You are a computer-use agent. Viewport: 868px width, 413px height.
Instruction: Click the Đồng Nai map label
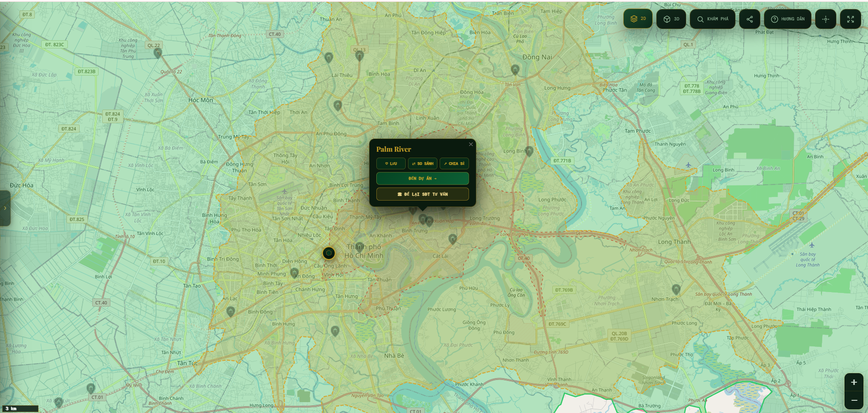pyautogui.click(x=537, y=57)
